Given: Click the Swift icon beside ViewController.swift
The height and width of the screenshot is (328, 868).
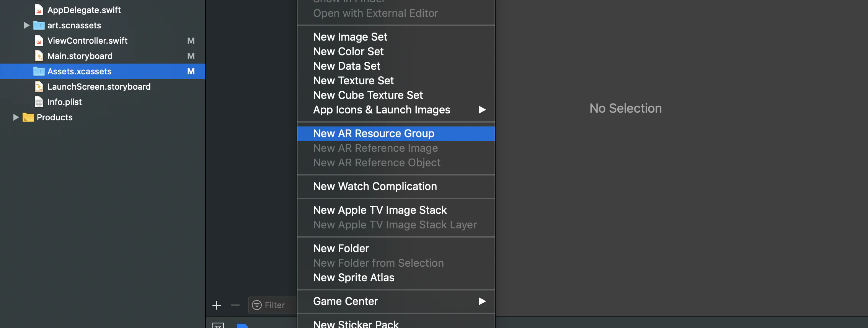Looking at the screenshot, I should pos(39,41).
